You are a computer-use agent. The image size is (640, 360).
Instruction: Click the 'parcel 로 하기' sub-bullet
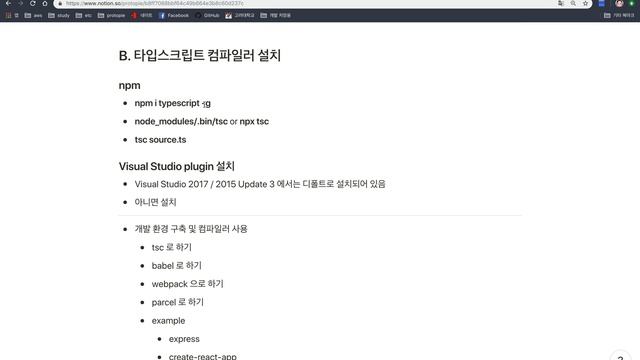[x=178, y=302]
